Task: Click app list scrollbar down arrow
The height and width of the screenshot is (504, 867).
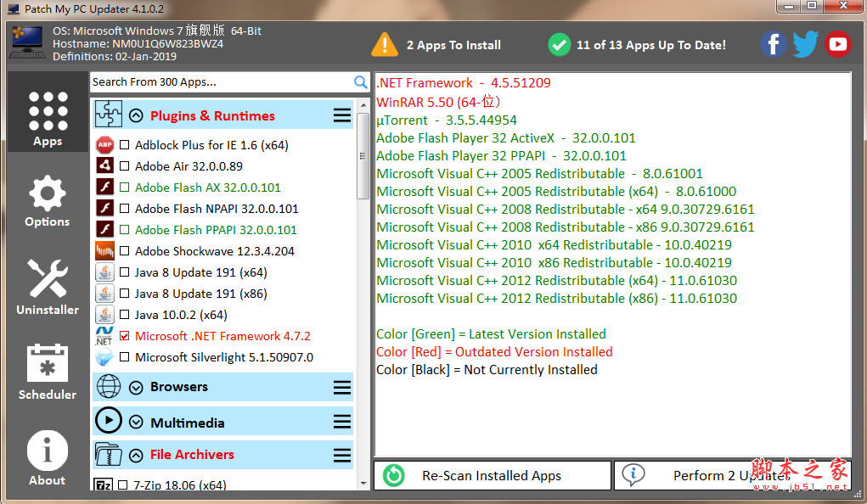Action: [x=363, y=484]
